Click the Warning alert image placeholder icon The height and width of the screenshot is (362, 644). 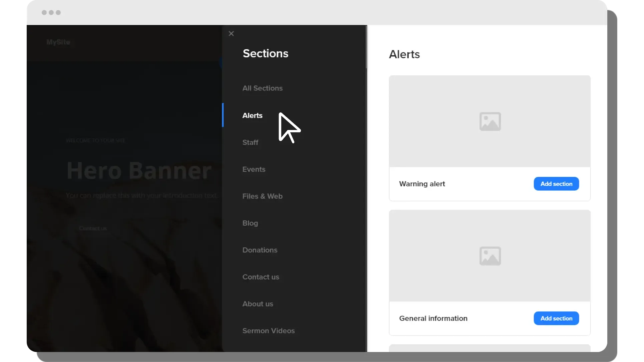point(490,121)
